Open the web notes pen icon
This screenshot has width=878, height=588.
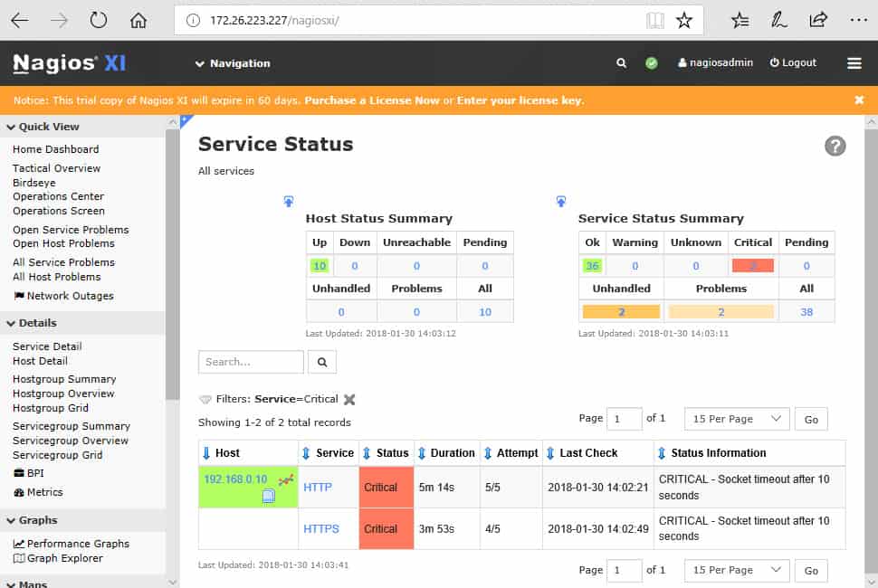pyautogui.click(x=779, y=20)
